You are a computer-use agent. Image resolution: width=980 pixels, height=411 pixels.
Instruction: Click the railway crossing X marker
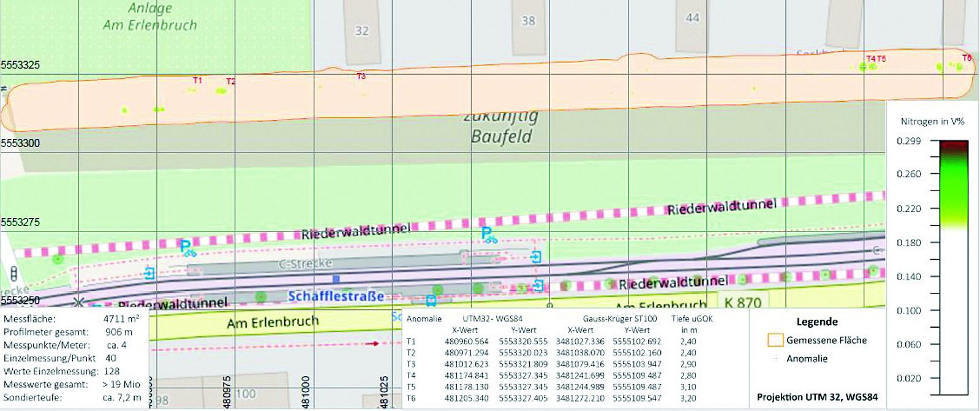[78, 302]
